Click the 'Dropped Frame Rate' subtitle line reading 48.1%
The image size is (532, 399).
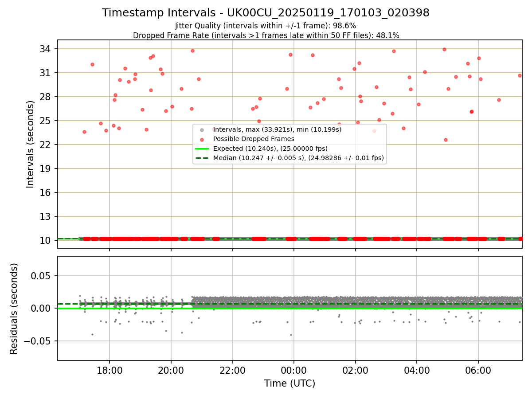[266, 35]
